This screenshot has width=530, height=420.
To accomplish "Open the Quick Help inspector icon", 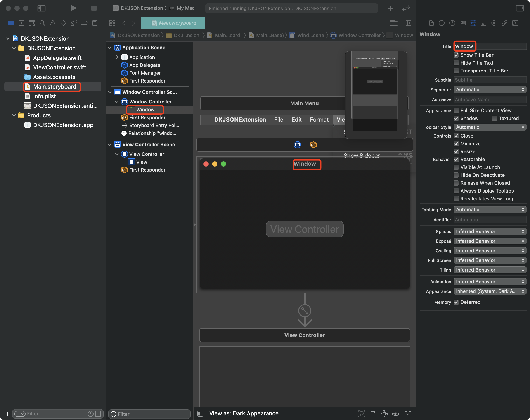I will (452, 23).
